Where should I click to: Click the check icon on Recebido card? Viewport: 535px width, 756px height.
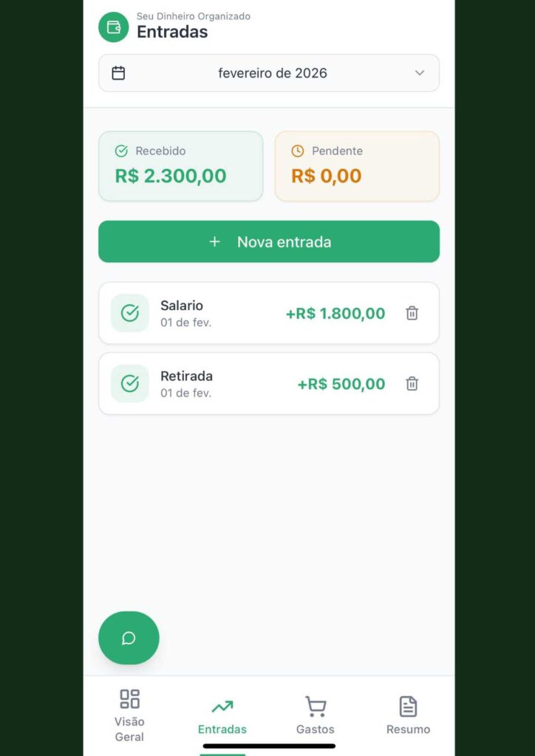[x=122, y=151]
